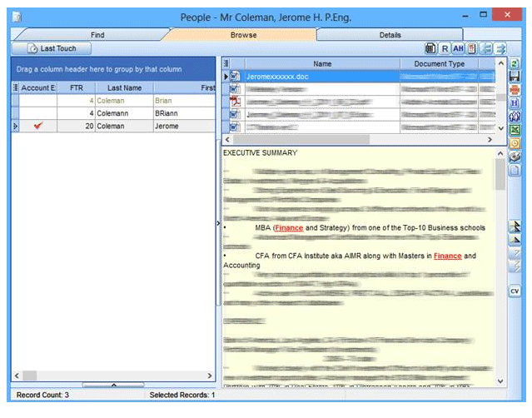Select the Brian Coleman row

[x=113, y=101]
